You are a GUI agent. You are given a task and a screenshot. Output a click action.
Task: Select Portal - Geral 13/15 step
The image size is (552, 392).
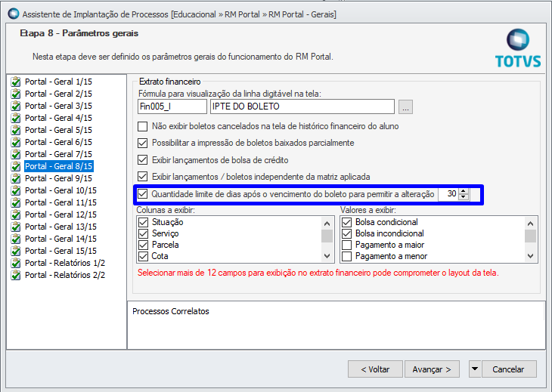pyautogui.click(x=60, y=227)
